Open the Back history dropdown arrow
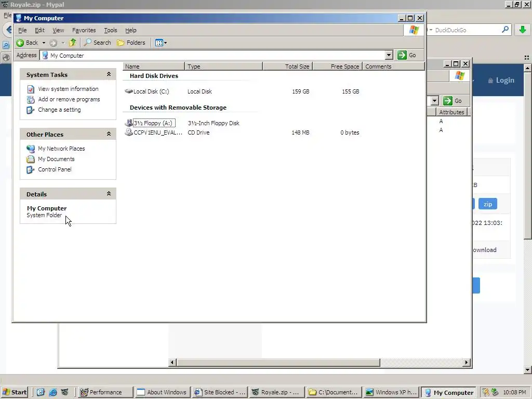Viewport: 532px width, 399px height. (44, 43)
